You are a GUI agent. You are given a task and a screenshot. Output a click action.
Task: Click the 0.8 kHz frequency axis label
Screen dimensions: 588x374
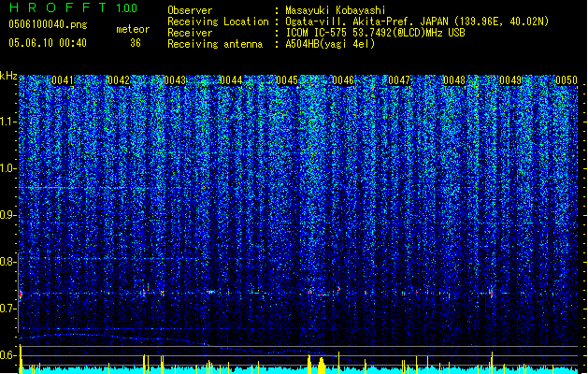point(7,262)
